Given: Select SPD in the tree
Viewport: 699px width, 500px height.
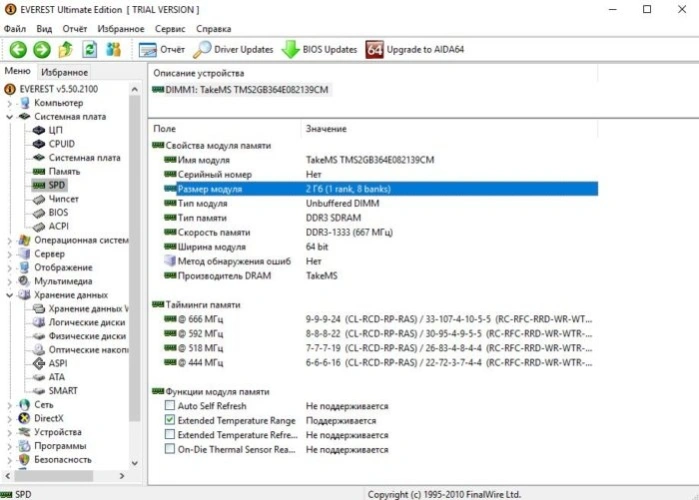Looking at the screenshot, I should [57, 185].
